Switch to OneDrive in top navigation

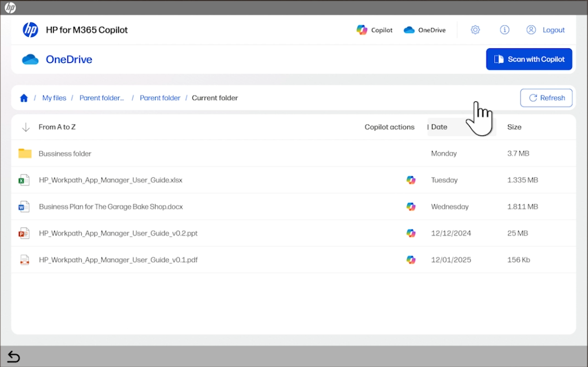click(424, 30)
